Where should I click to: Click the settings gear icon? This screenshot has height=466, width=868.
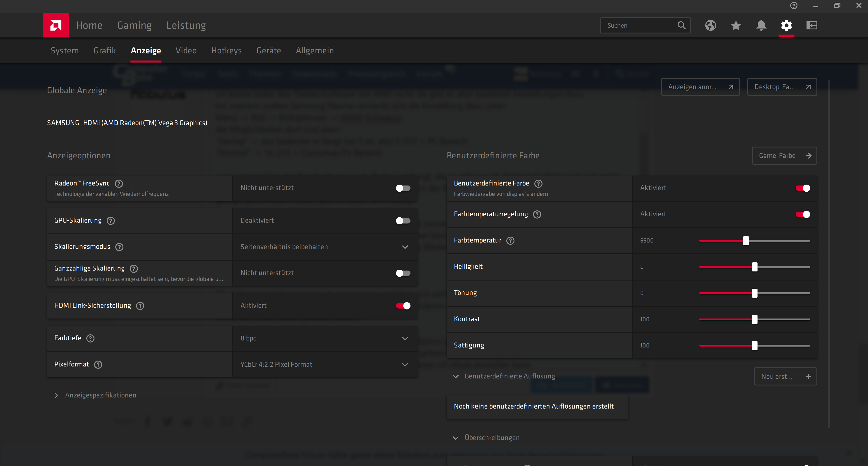[x=786, y=25]
